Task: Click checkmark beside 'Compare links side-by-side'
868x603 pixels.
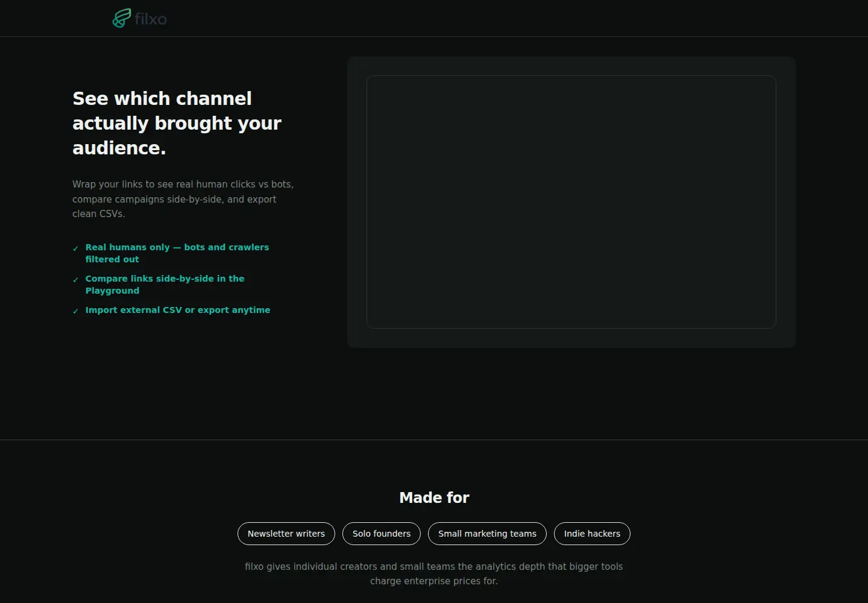Action: pyautogui.click(x=75, y=280)
